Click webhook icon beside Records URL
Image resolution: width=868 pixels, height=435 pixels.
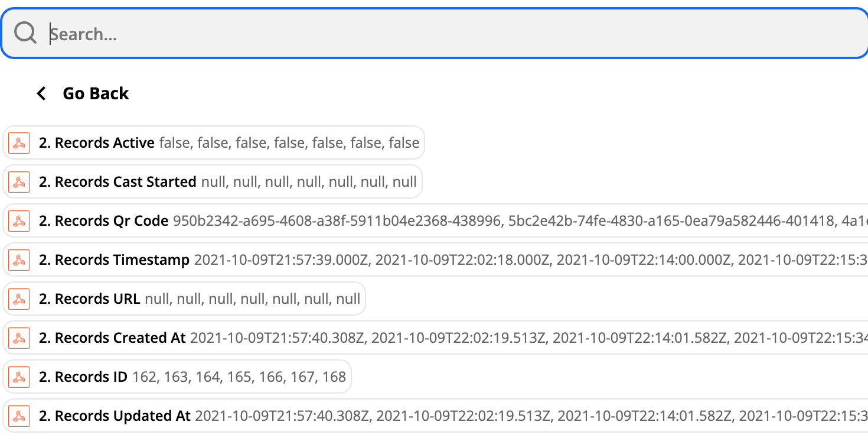click(19, 299)
